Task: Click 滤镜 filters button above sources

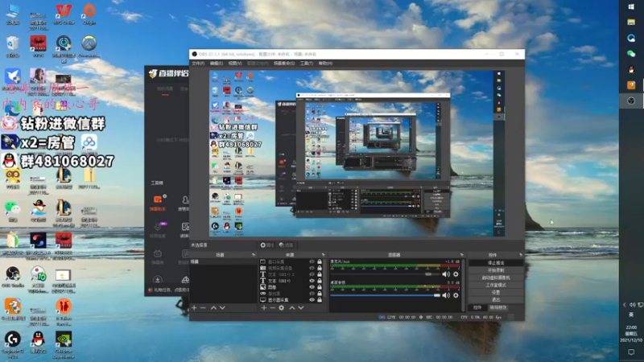Action: click(x=286, y=245)
